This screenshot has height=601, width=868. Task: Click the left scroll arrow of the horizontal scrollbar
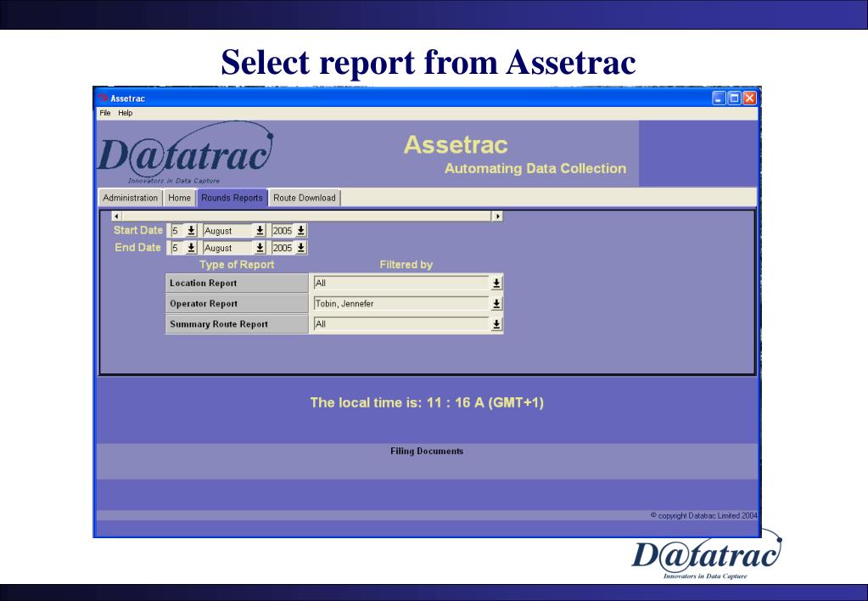click(116, 216)
